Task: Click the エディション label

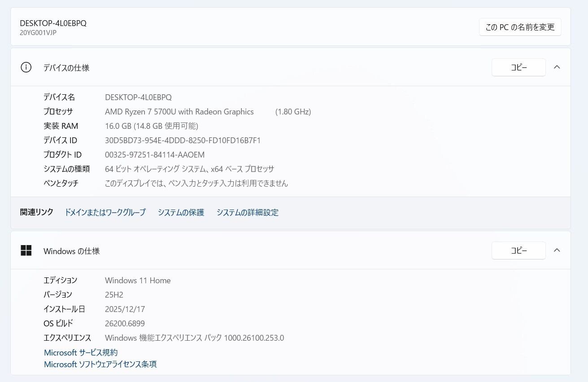Action: (61, 281)
